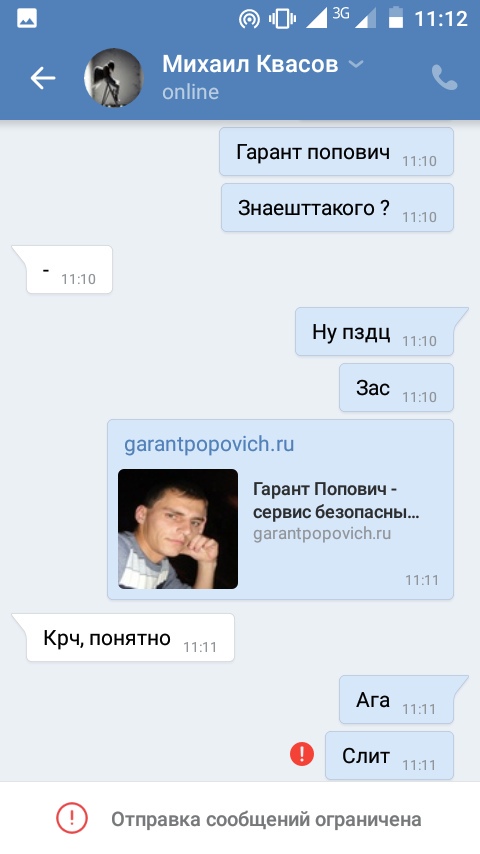480x854 pixels.
Task: Tap Михаил Квасов contact name in header
Action: coord(250,64)
